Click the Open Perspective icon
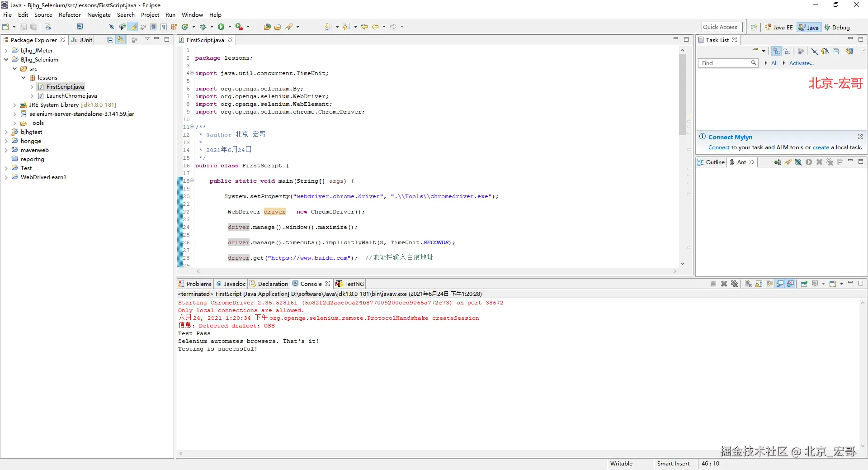868x470 pixels. pos(754,28)
